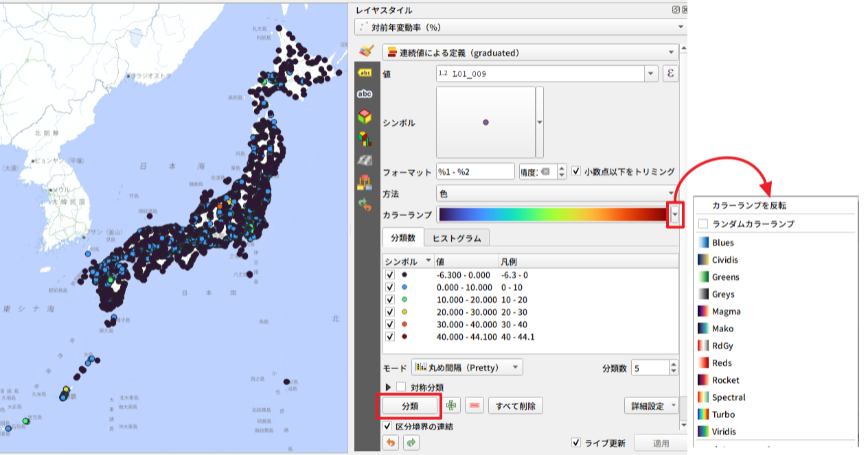Click the red minus delete class icon
868x455 pixels.
point(474,406)
